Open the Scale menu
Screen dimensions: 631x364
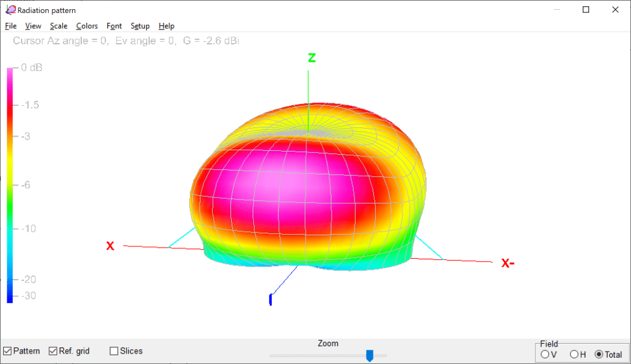coord(59,26)
